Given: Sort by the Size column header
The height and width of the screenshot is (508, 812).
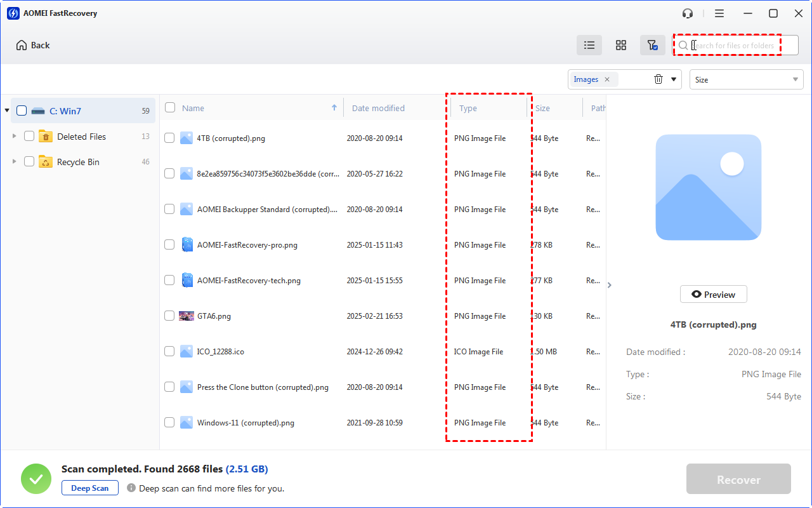Looking at the screenshot, I should 542,108.
